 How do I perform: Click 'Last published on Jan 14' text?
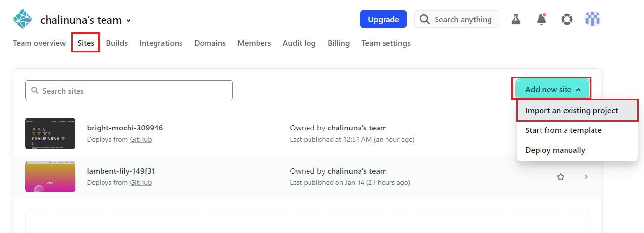click(350, 182)
